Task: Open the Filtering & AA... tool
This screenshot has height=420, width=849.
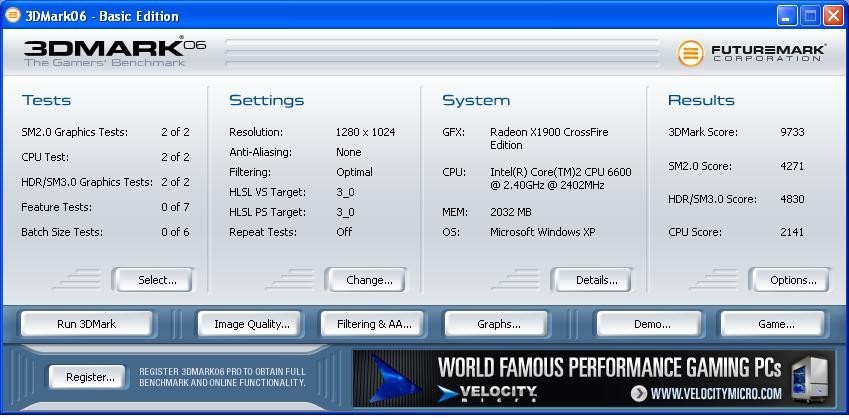Action: pos(372,324)
